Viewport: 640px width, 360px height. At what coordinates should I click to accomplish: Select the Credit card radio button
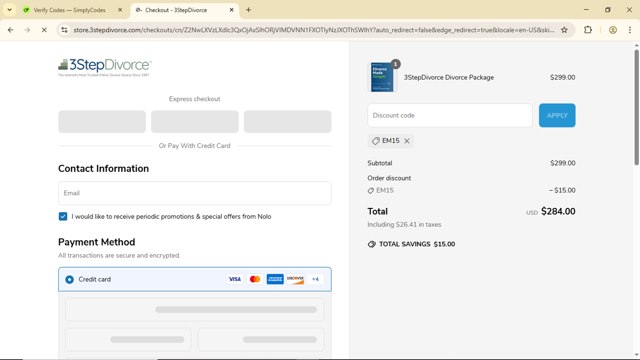pyautogui.click(x=69, y=279)
